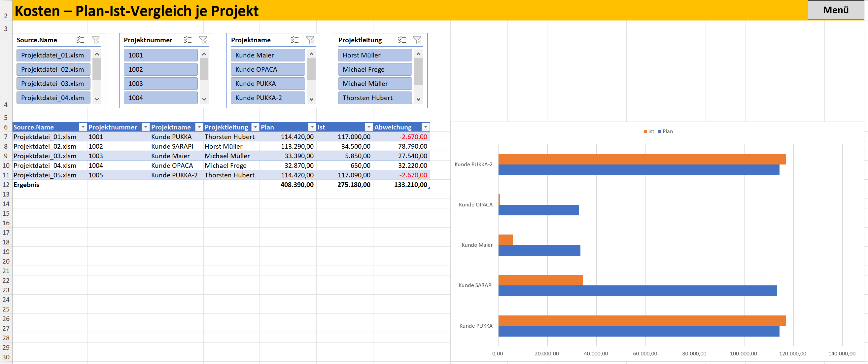Select row 12 header
The width and height of the screenshot is (868, 364).
pos(6,185)
